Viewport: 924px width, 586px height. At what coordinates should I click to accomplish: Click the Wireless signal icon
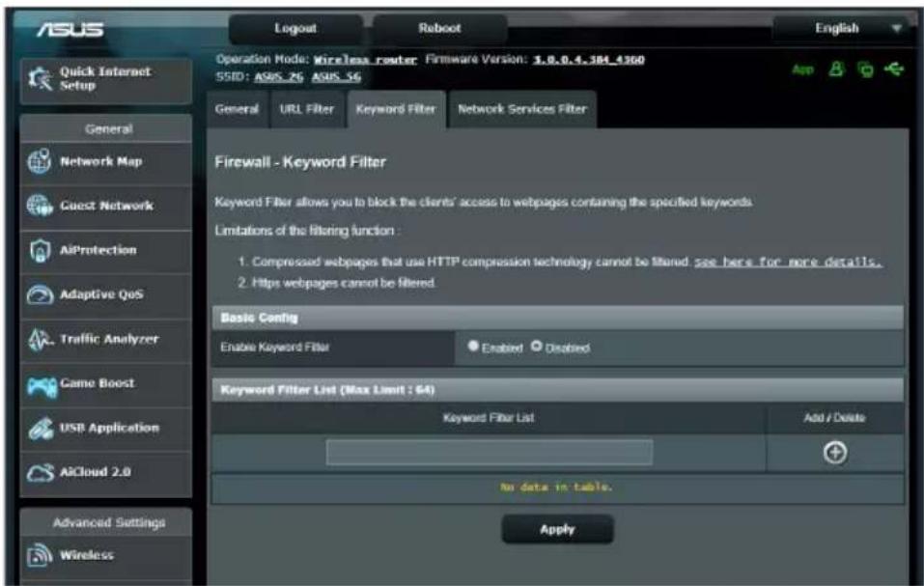pyautogui.click(x=40, y=555)
